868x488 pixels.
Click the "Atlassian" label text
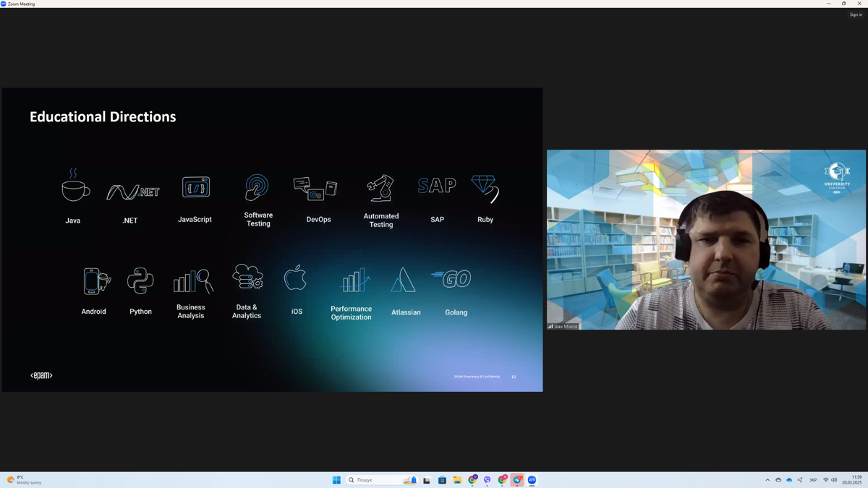(406, 312)
